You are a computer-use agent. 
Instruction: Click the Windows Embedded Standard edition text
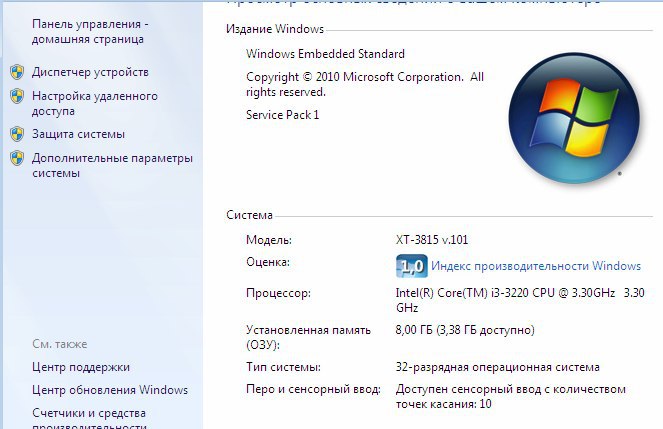tap(325, 54)
